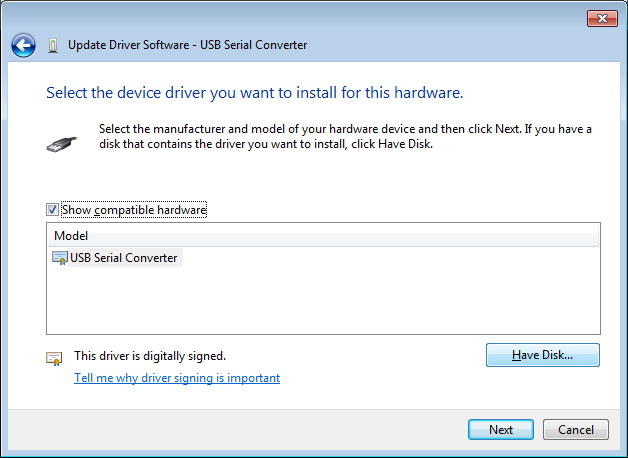Open the Have Disk dialog
Image resolution: width=628 pixels, height=458 pixels.
(x=542, y=355)
